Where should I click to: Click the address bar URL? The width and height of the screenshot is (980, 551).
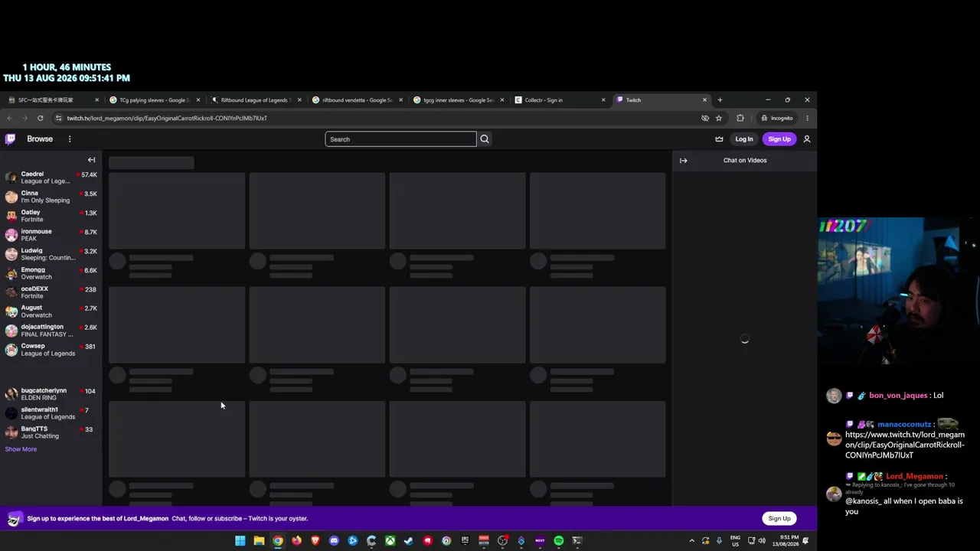(x=167, y=119)
